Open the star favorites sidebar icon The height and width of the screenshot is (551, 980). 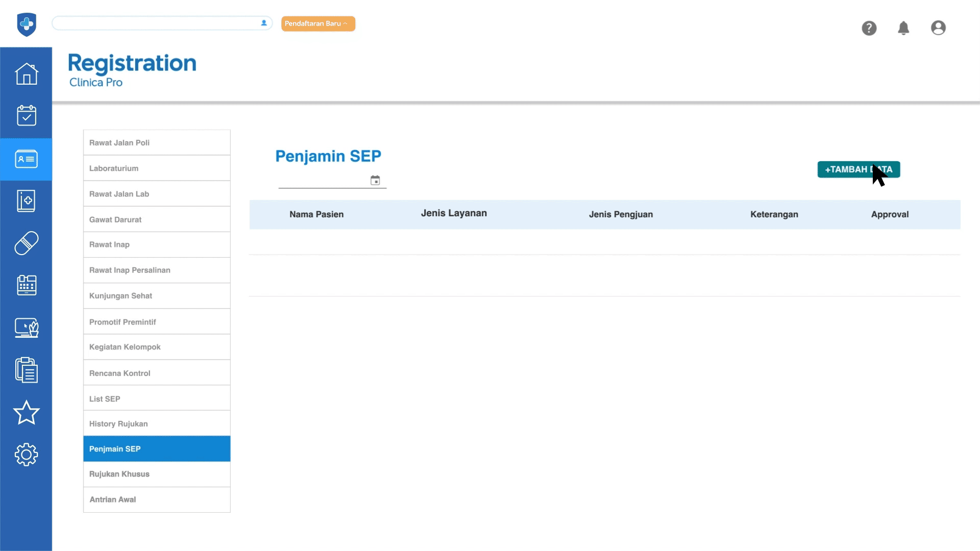[x=27, y=412]
